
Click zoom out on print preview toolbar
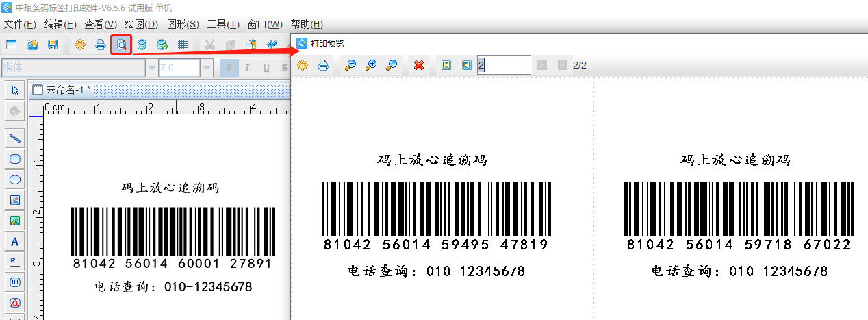coord(350,65)
